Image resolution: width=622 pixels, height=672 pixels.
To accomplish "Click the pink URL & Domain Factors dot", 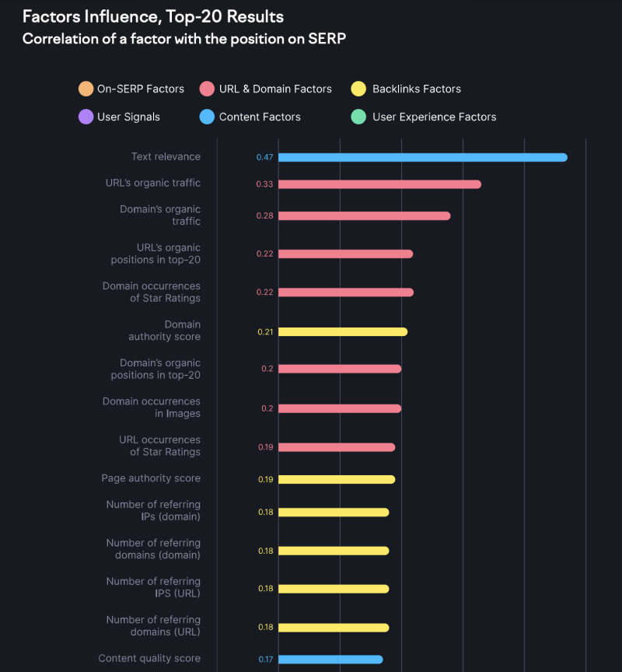I will coord(207,89).
